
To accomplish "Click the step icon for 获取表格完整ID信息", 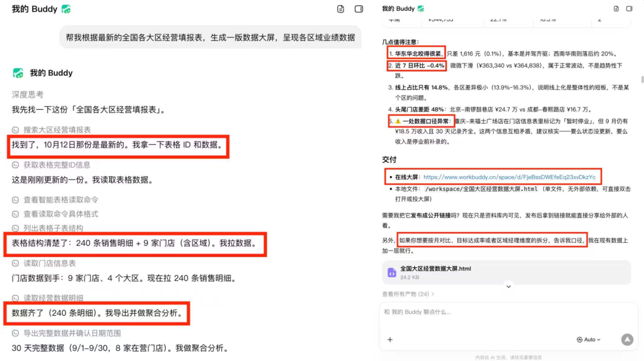I will click(15, 165).
